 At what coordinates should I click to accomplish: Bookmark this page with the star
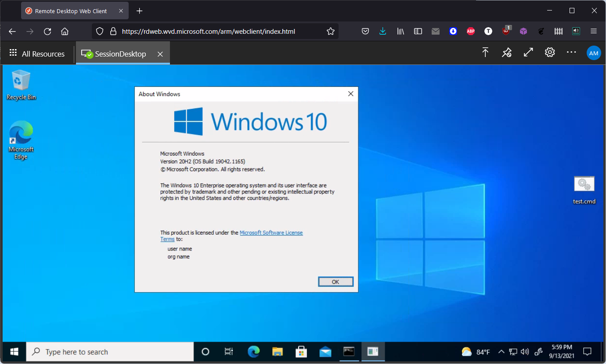(x=331, y=31)
